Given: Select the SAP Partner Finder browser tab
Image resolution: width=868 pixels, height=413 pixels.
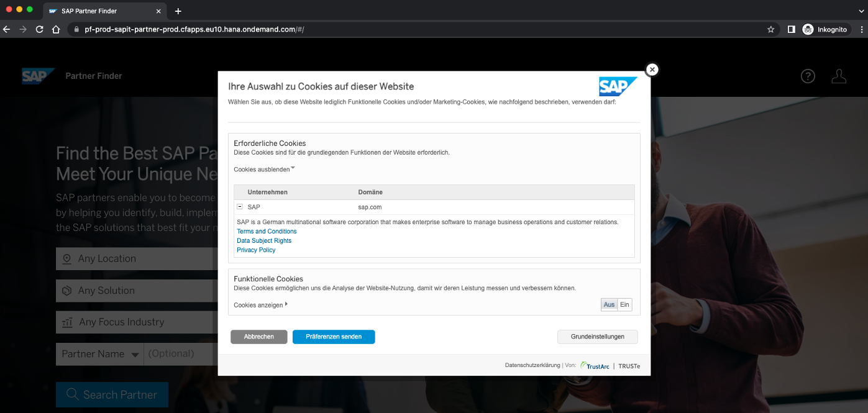Looking at the screenshot, I should (x=104, y=11).
